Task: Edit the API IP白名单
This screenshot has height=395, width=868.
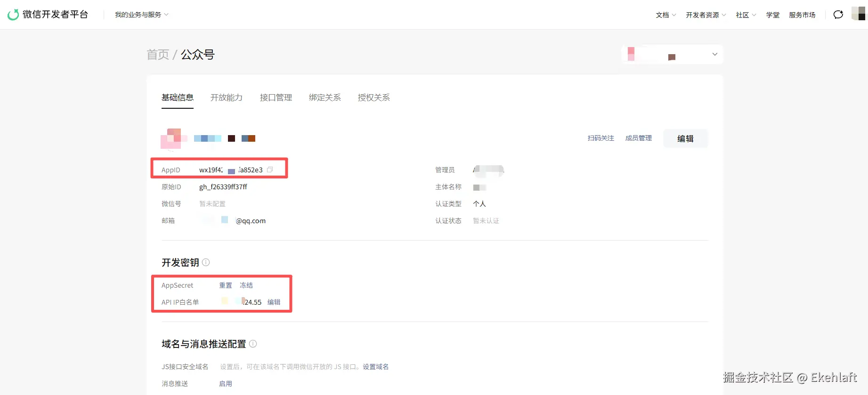Action: pyautogui.click(x=274, y=302)
